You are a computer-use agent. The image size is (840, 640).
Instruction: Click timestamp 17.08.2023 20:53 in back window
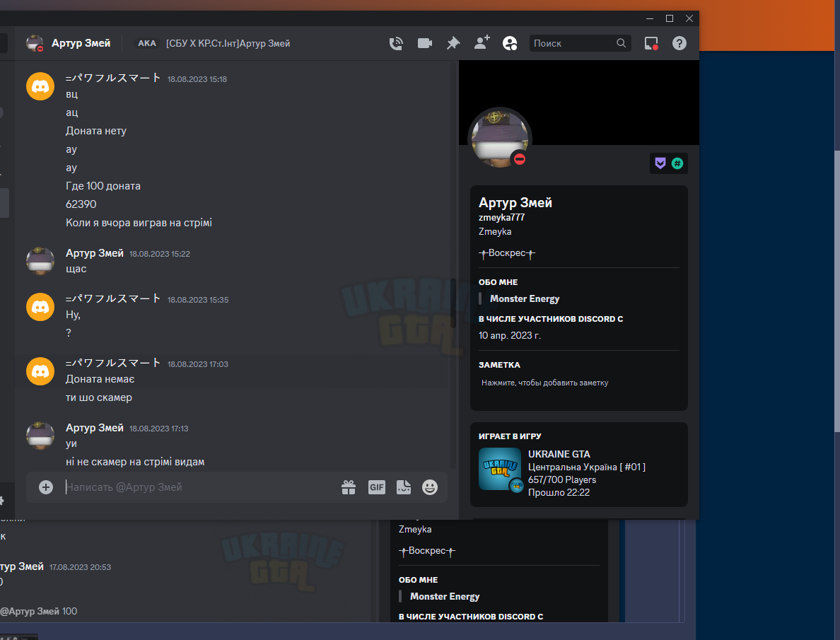81,567
